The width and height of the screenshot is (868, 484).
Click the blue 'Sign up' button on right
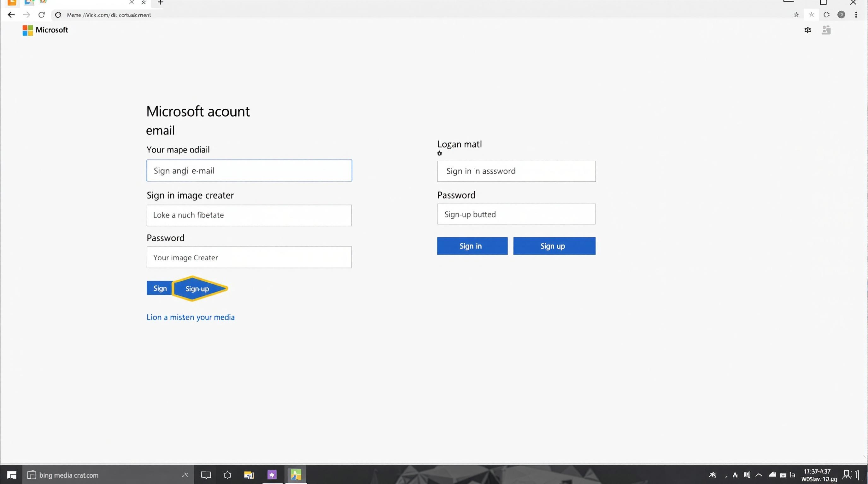pos(554,246)
